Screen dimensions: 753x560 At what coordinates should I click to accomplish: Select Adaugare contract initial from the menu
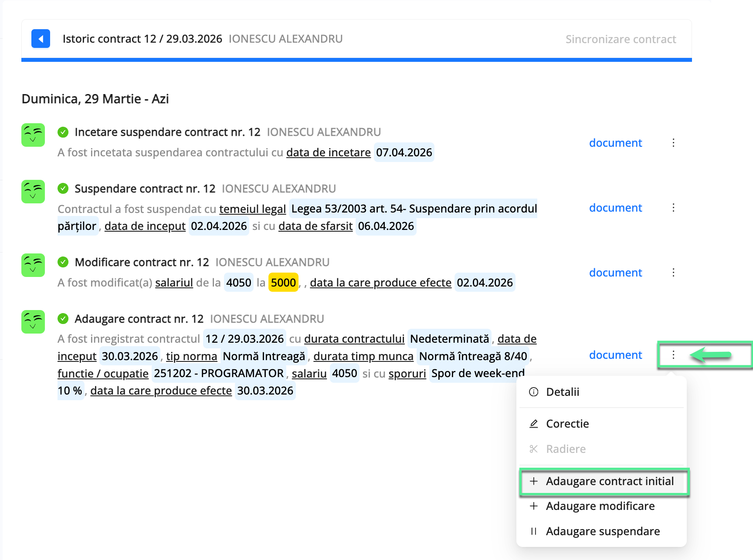(x=610, y=481)
